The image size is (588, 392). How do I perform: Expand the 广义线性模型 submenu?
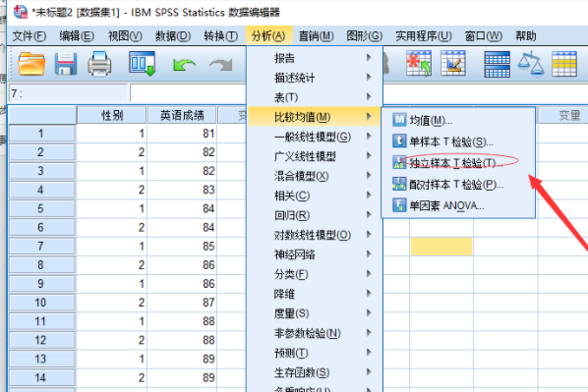[315, 156]
